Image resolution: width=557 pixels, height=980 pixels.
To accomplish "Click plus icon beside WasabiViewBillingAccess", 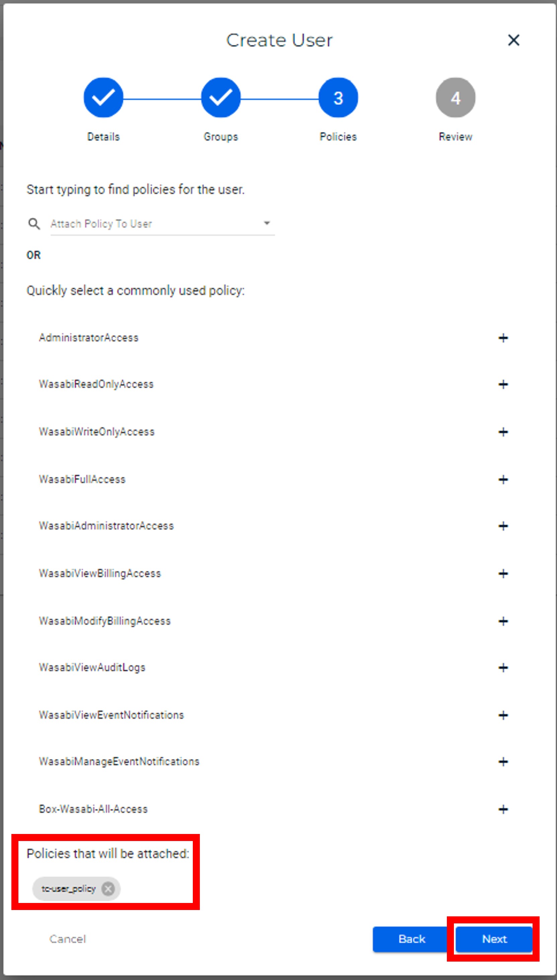I will [x=503, y=574].
